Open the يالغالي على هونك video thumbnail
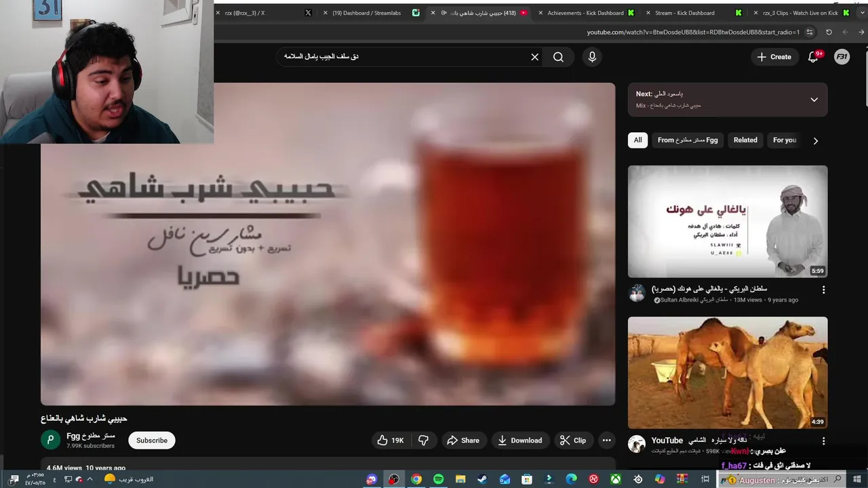The width and height of the screenshot is (868, 488). pyautogui.click(x=728, y=222)
